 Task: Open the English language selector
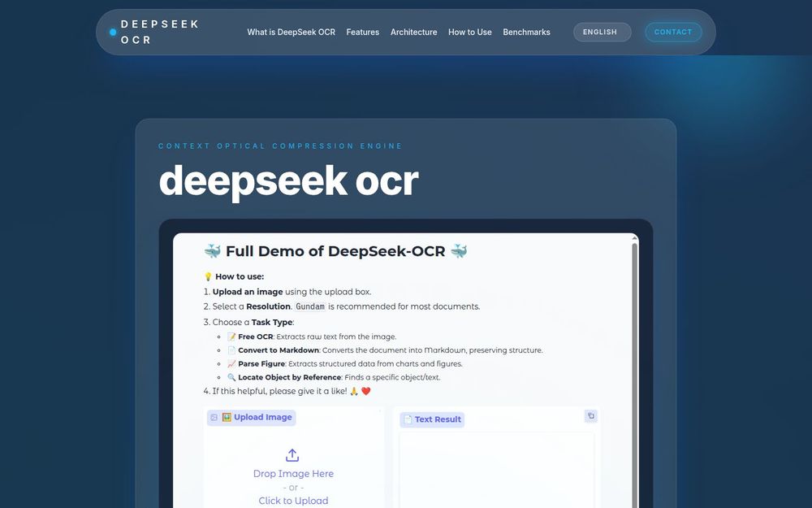[603, 33]
